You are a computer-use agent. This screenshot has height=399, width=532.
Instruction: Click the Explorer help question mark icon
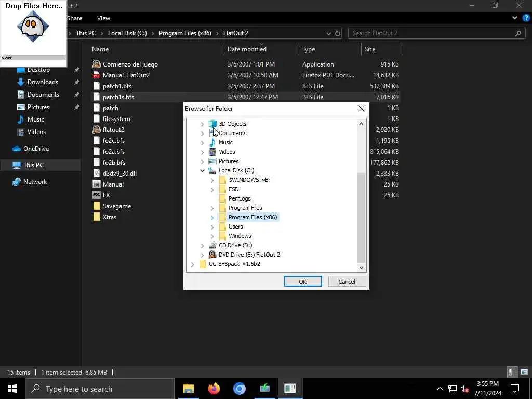(x=526, y=18)
